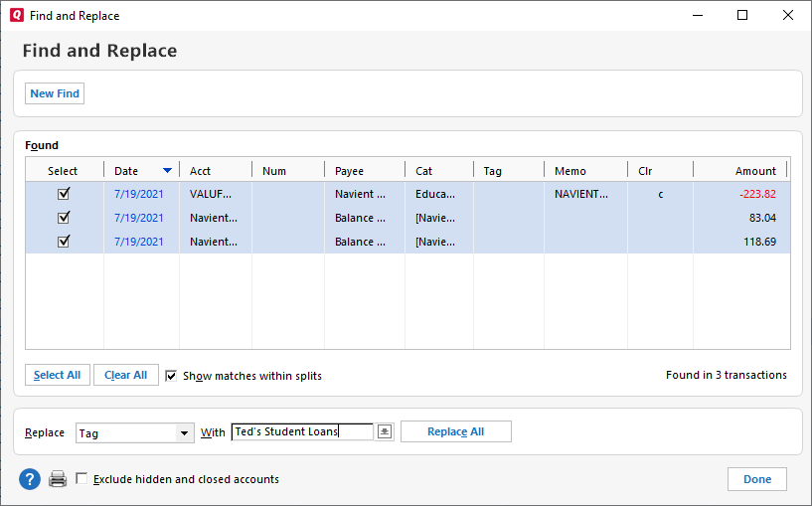Click the printer icon

[58, 479]
